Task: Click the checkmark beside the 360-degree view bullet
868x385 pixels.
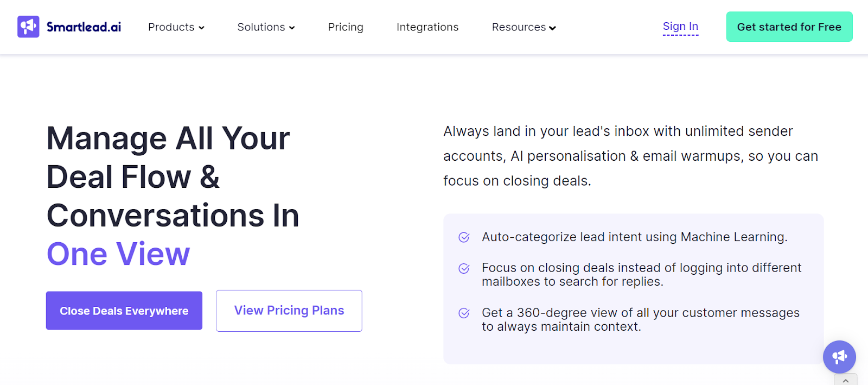Action: click(463, 313)
